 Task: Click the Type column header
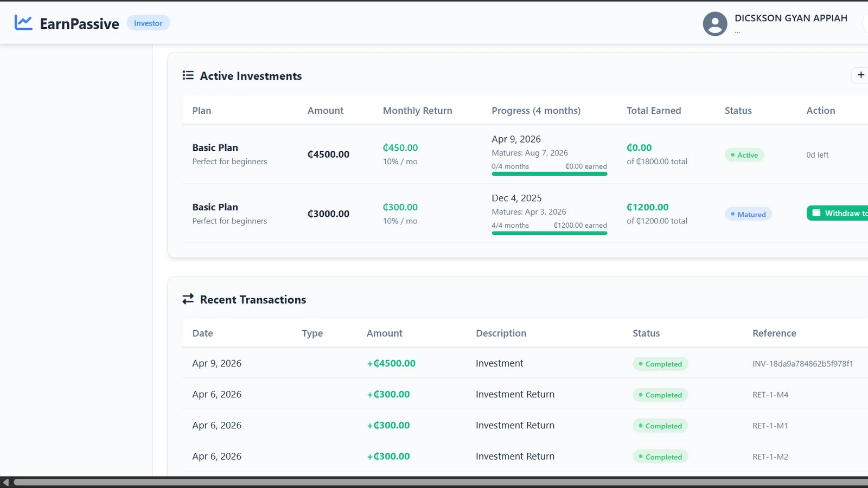click(312, 333)
